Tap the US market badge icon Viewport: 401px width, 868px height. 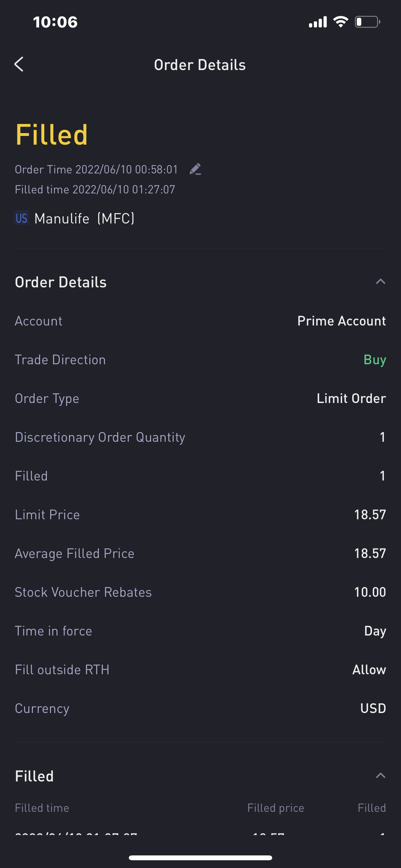(x=22, y=218)
